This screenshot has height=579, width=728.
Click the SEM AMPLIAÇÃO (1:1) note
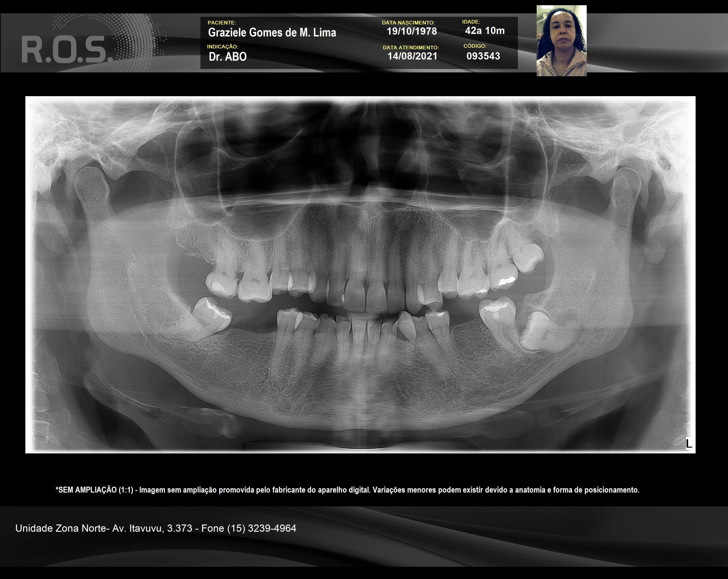95,490
